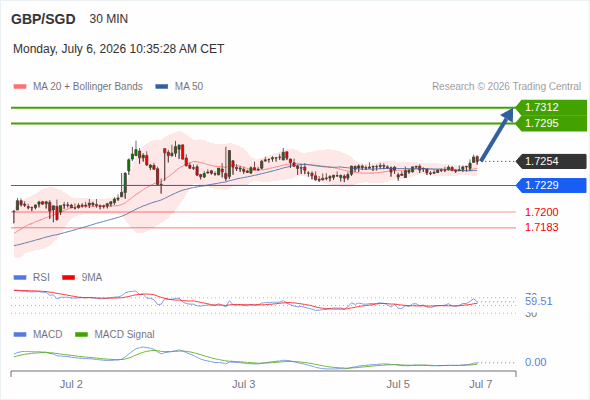Click the MA 20 + Bollinger Bands legend swatch
This screenshot has width=590, height=400.
point(20,87)
